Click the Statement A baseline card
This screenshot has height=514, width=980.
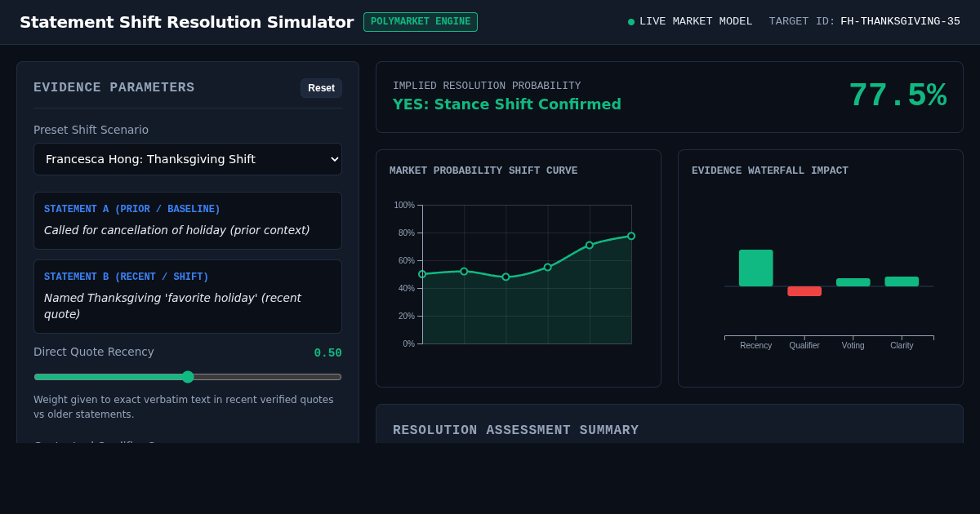[188, 220]
